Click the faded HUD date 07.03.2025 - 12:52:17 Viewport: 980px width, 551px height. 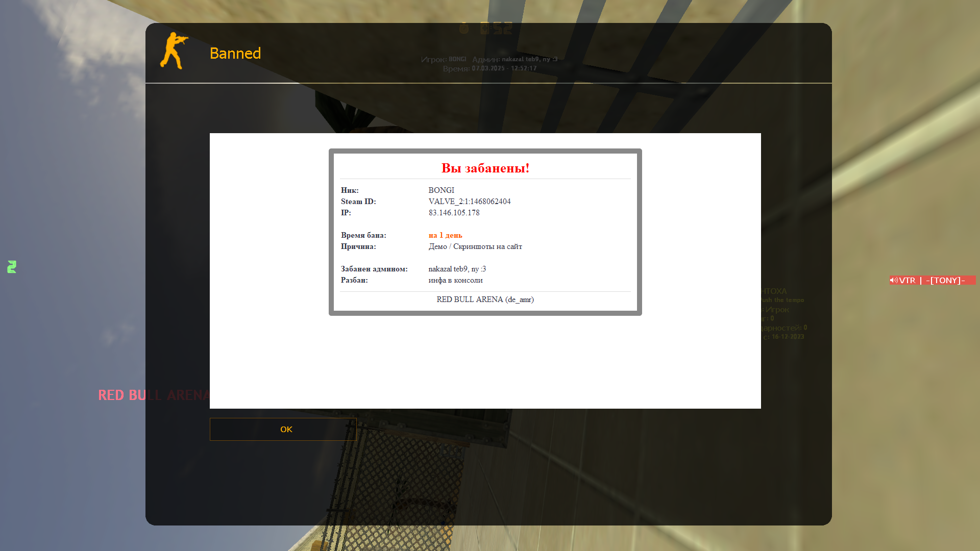(x=504, y=68)
